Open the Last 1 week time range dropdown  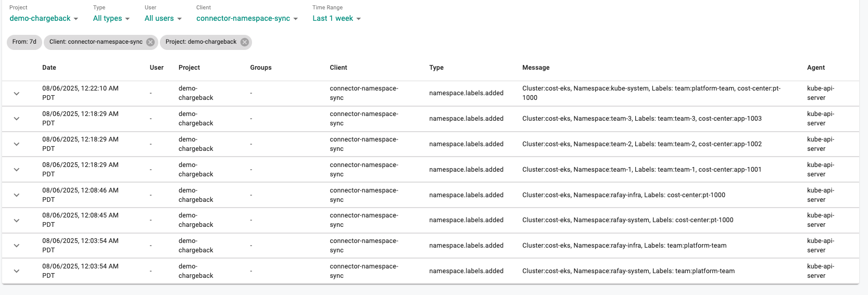tap(336, 18)
